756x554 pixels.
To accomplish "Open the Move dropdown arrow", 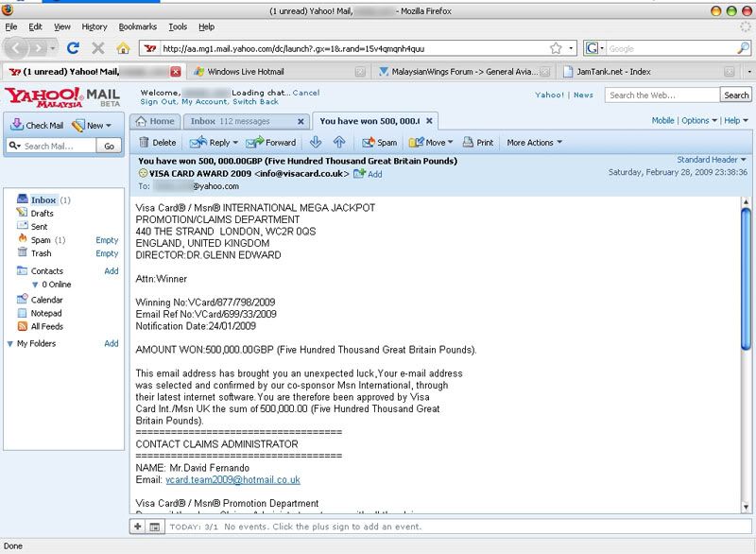I will (451, 142).
